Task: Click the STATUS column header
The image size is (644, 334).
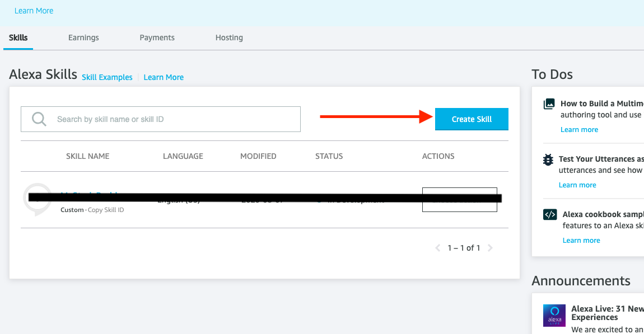Action: [329, 156]
